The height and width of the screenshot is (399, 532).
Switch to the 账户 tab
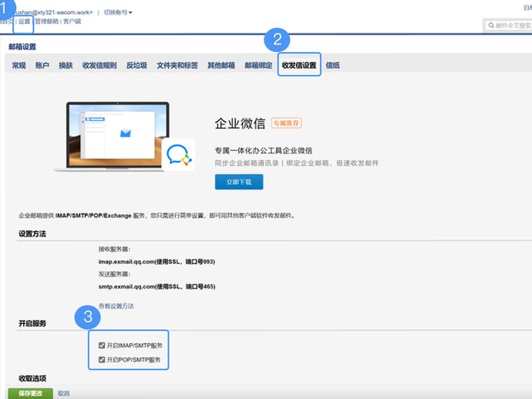[42, 65]
